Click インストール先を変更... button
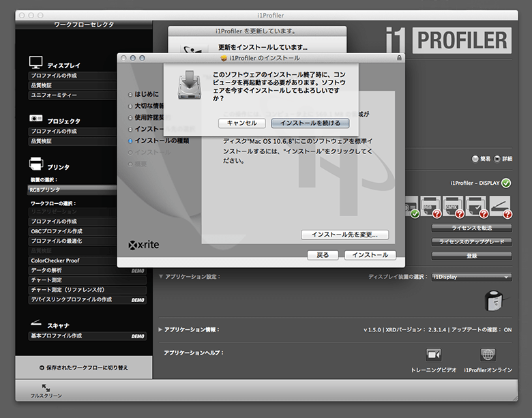532x418 pixels. pyautogui.click(x=344, y=235)
